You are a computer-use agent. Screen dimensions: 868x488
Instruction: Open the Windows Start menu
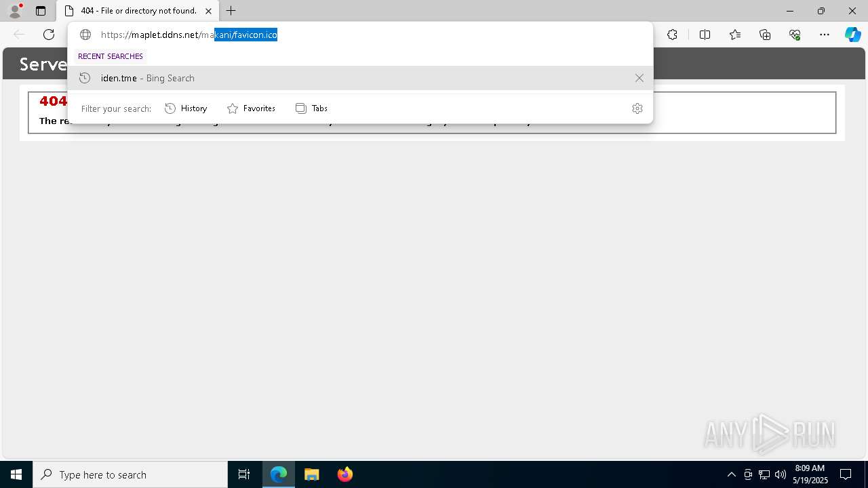[x=16, y=474]
